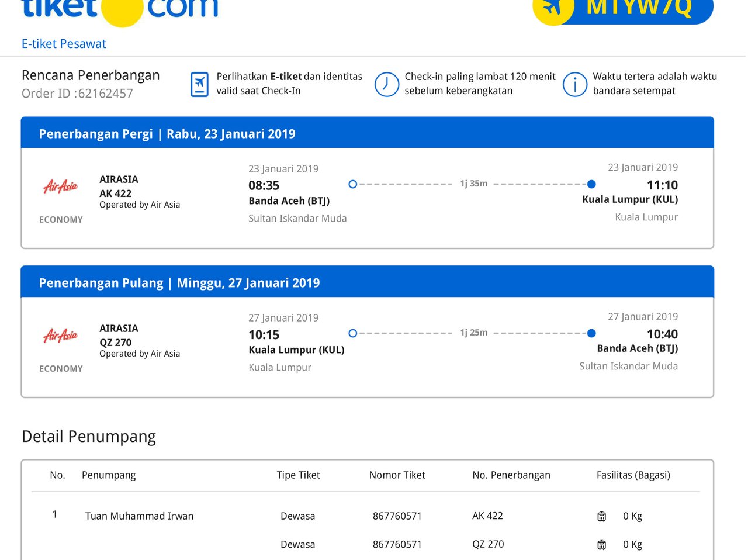Click the 'No. Penerbangan' column header
748x560 pixels.
511,475
